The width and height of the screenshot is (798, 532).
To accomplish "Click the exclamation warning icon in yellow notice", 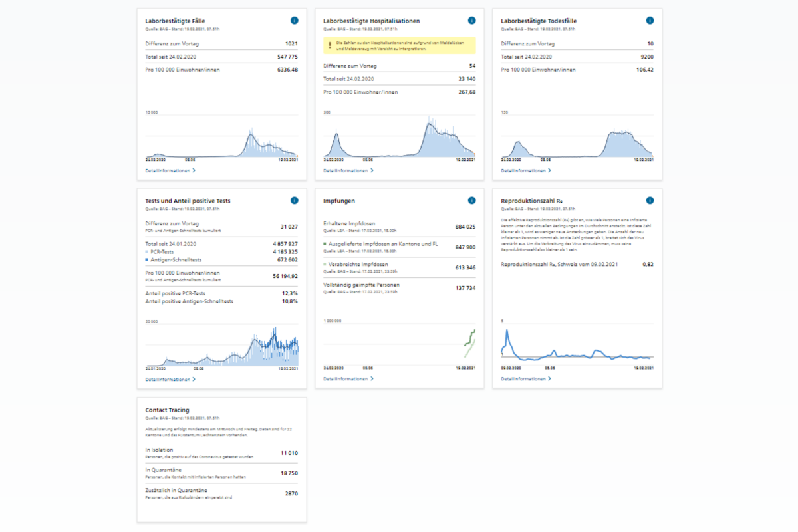I will [329, 46].
